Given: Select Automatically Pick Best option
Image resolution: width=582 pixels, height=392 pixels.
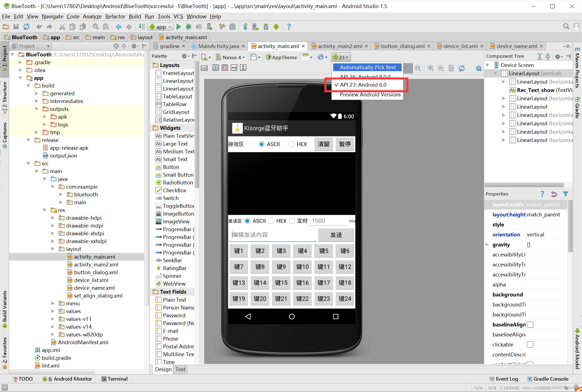Looking at the screenshot, I should (367, 67).
